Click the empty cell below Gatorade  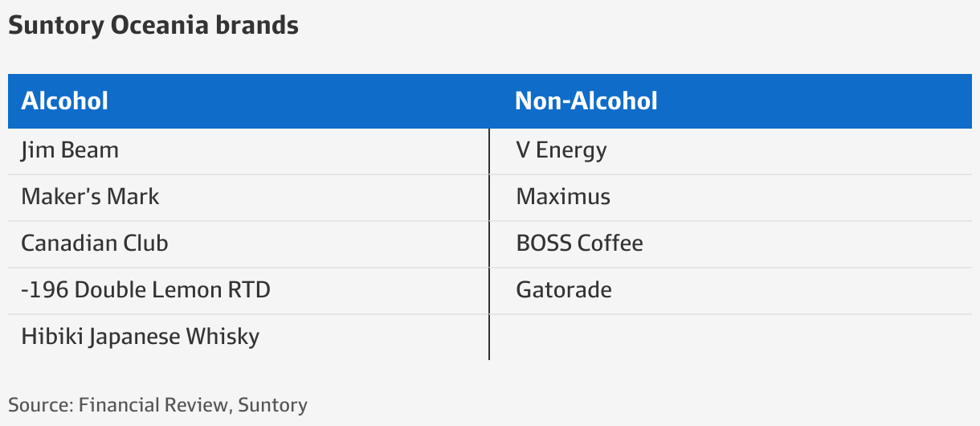click(x=731, y=337)
